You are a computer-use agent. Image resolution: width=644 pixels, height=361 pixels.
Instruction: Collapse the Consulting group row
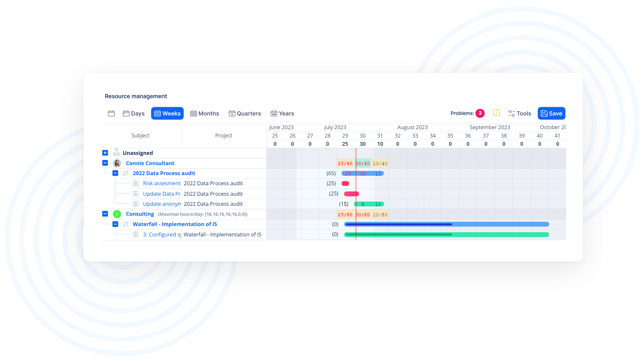tap(105, 214)
